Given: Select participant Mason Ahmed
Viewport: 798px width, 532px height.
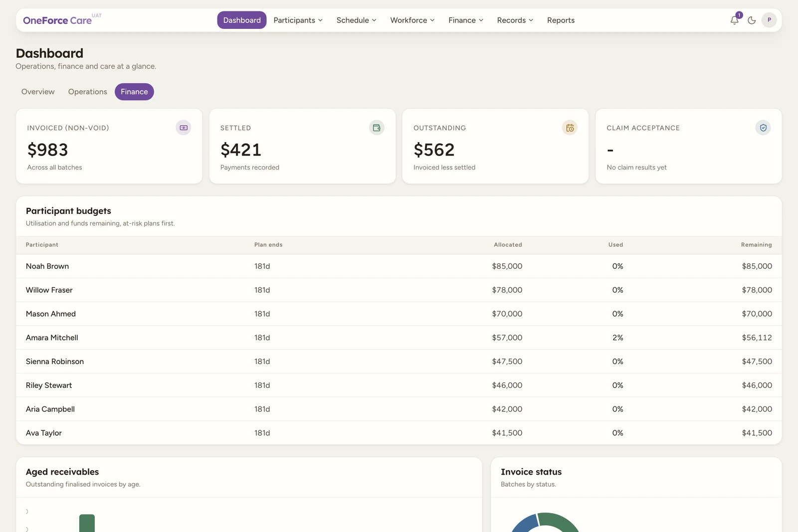Looking at the screenshot, I should (x=51, y=314).
